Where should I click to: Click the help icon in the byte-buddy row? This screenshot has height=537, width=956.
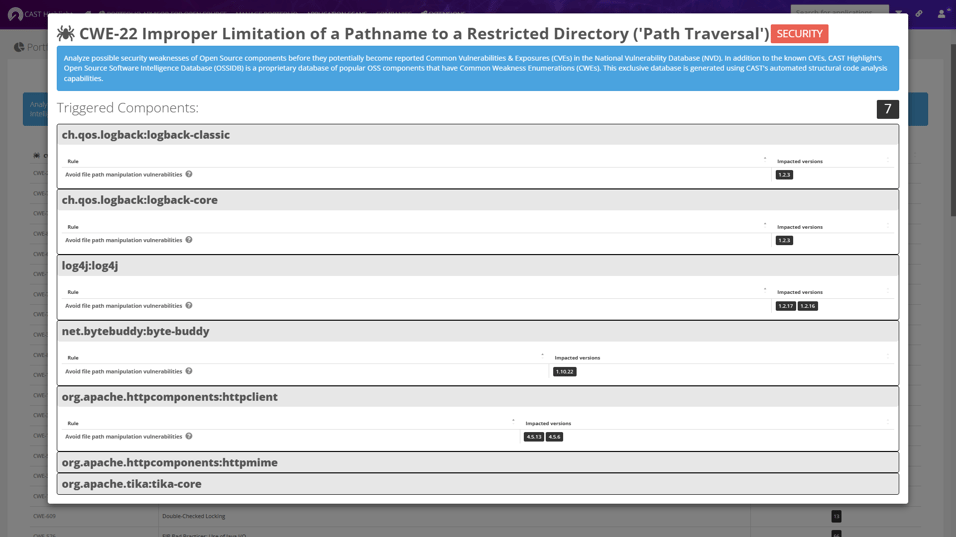point(189,371)
